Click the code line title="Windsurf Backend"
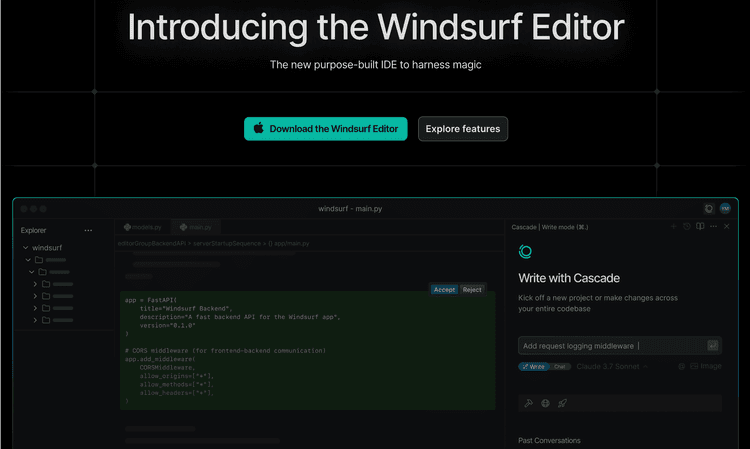Image resolution: width=750 pixels, height=449 pixels. tap(186, 309)
